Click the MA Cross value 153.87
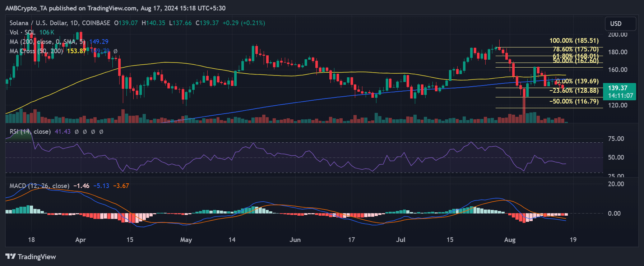Viewport: 644px width, 266px height. point(77,51)
